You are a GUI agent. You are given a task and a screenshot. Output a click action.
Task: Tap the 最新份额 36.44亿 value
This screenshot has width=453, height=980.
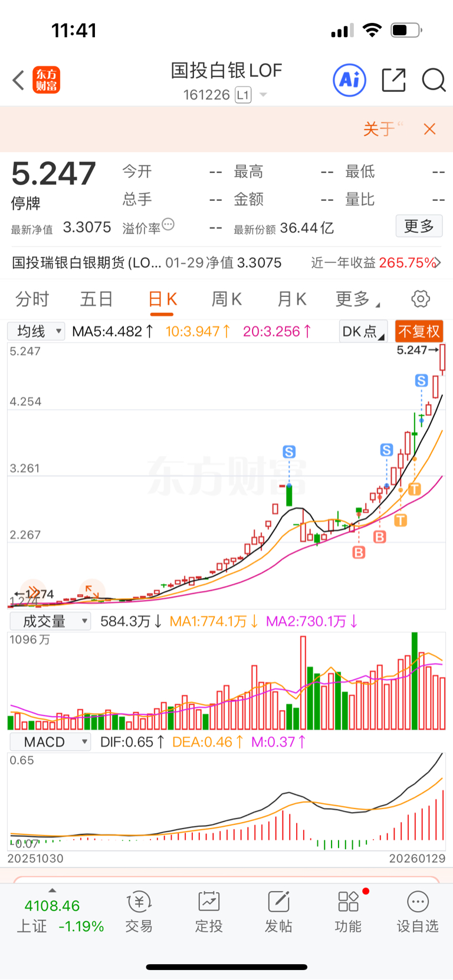(x=307, y=228)
